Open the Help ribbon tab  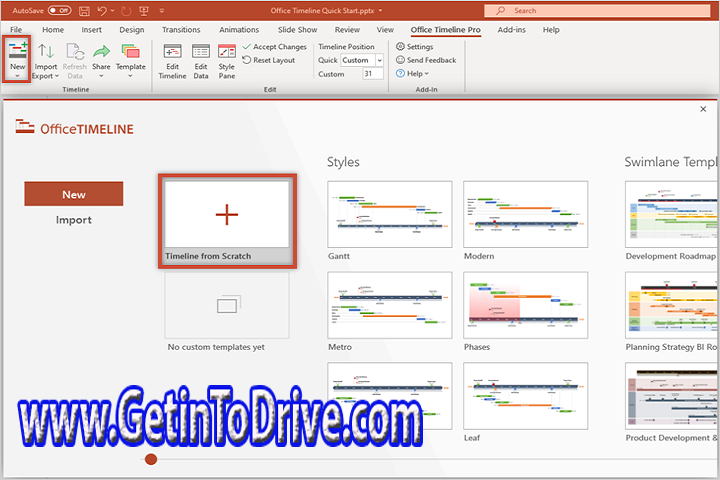(551, 30)
